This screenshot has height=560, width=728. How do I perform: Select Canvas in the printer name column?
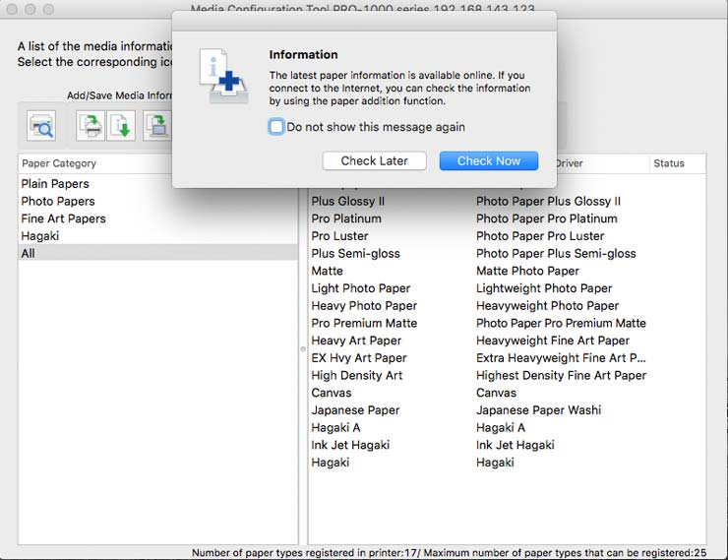pos(332,393)
